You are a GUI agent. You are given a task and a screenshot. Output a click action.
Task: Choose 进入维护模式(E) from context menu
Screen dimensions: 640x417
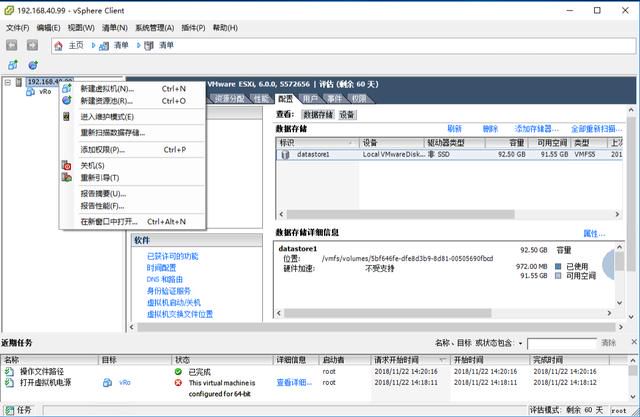tap(133, 117)
